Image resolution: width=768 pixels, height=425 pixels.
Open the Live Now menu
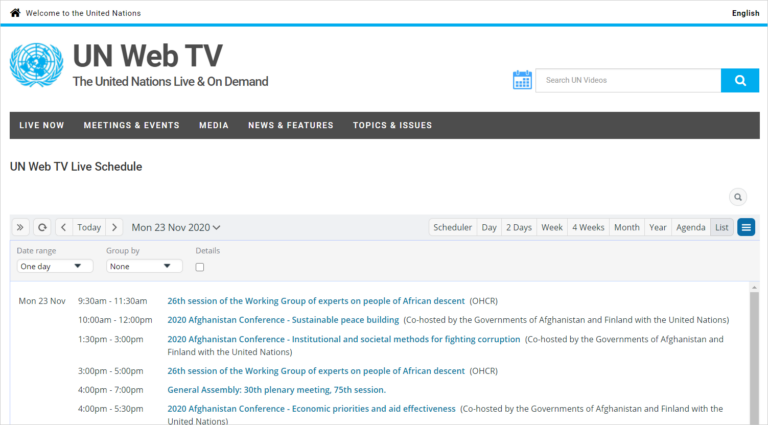(x=42, y=125)
